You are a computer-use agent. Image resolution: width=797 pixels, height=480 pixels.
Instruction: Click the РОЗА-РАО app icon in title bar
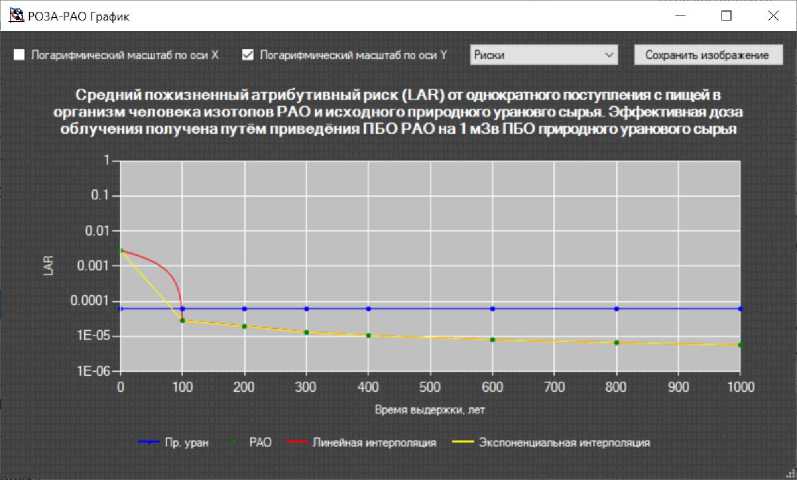pos(16,15)
